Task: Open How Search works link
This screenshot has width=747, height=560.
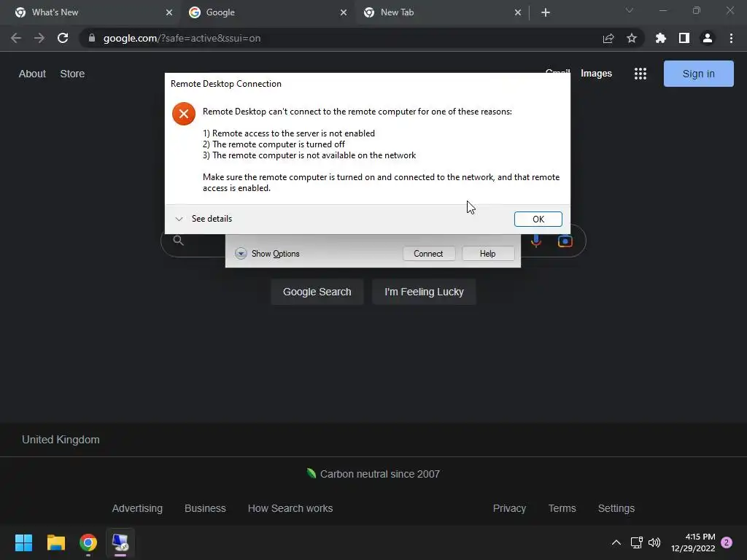Action: click(290, 508)
